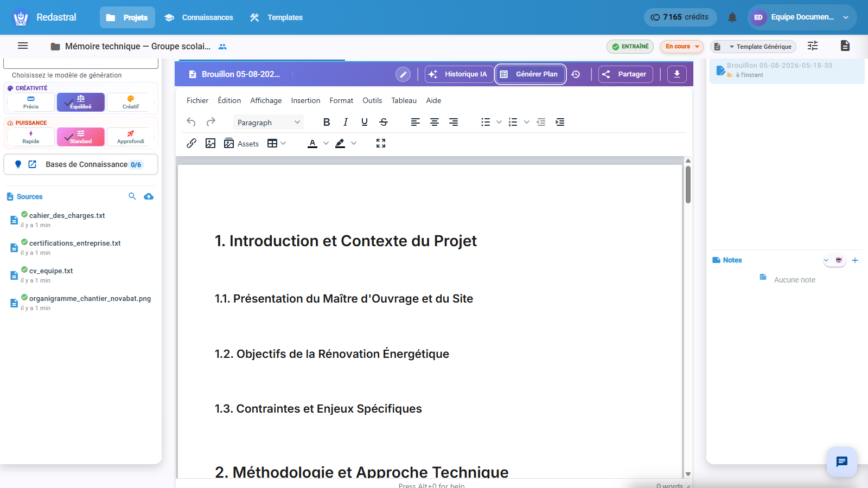The height and width of the screenshot is (488, 868).
Task: Add a new note with plus icon
Action: pyautogui.click(x=855, y=260)
